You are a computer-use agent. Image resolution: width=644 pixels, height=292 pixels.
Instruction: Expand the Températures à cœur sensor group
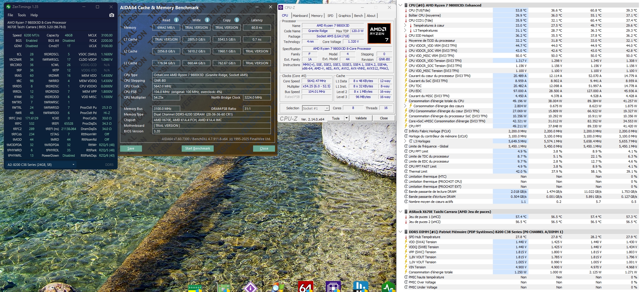click(405, 25)
